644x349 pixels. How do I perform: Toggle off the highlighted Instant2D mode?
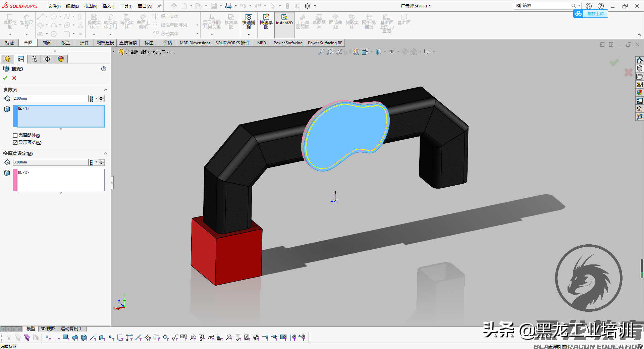click(284, 22)
